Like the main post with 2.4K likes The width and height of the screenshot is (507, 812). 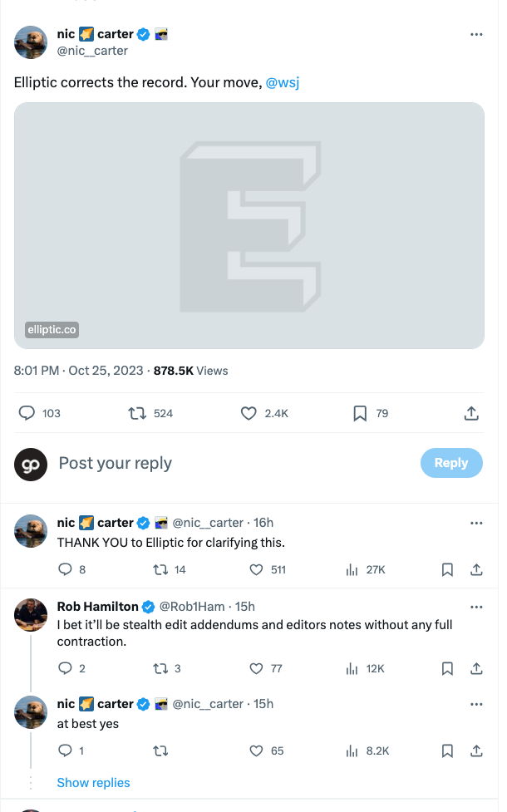click(x=249, y=413)
